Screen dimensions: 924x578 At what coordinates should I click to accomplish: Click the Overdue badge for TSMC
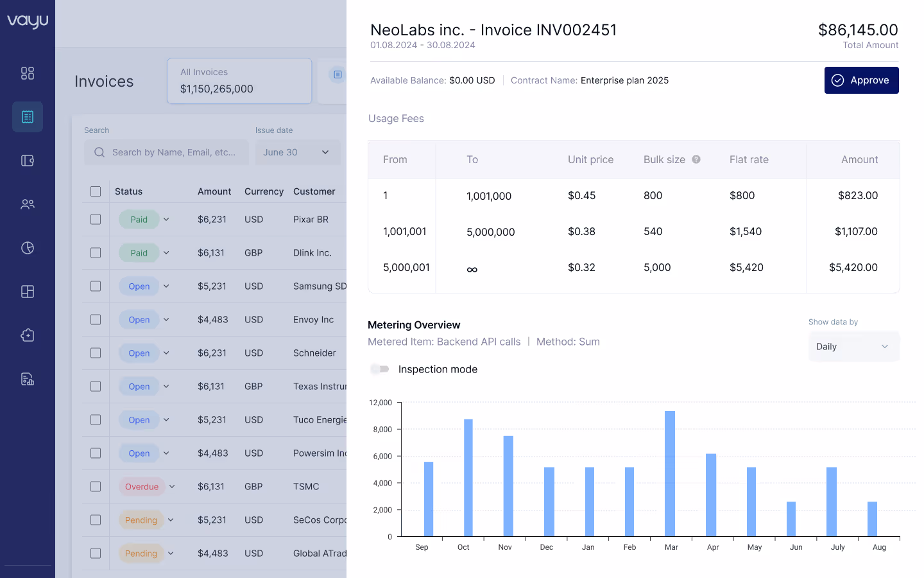pos(142,487)
